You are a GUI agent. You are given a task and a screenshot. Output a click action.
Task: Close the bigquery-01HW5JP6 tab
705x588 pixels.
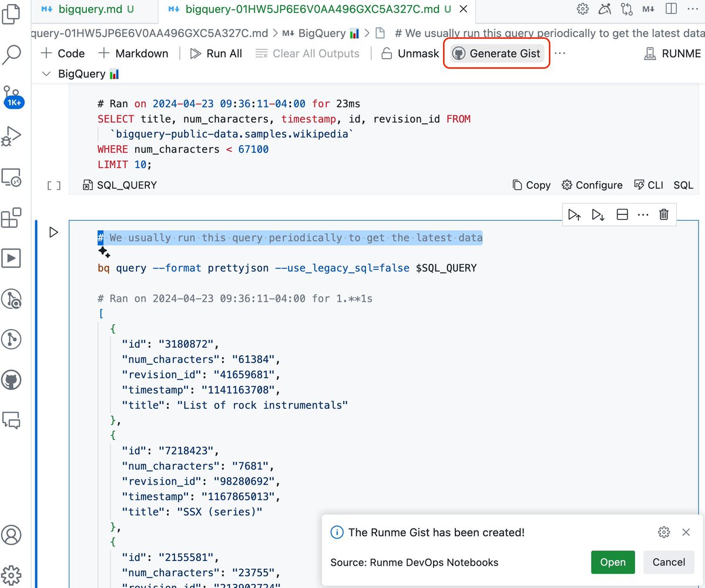click(x=463, y=9)
